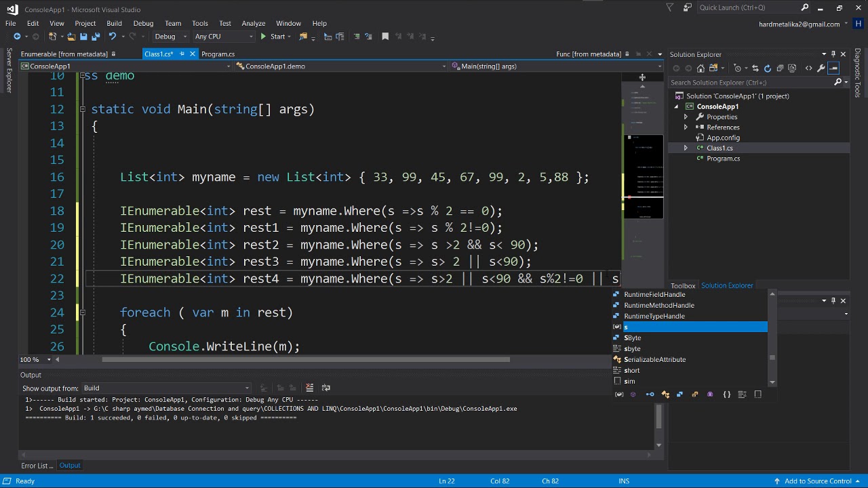Switch to the Toolbox tab
The image size is (868, 488).
point(683,286)
